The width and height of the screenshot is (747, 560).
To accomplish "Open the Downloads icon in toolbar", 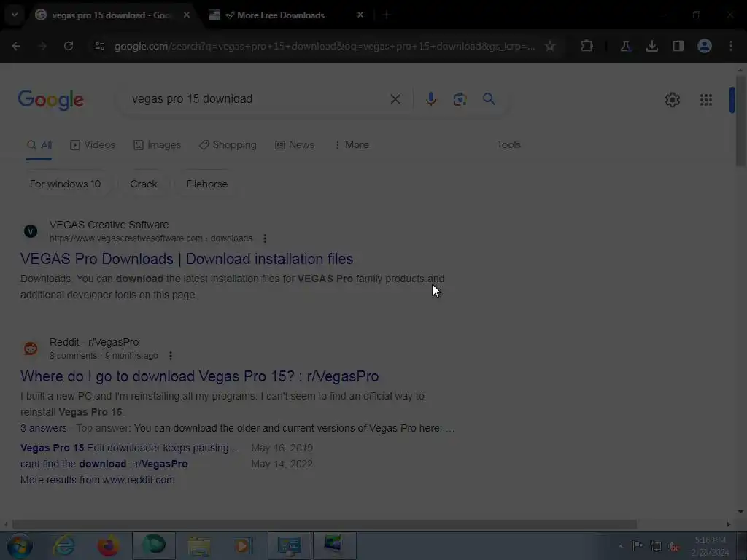I will (651, 46).
